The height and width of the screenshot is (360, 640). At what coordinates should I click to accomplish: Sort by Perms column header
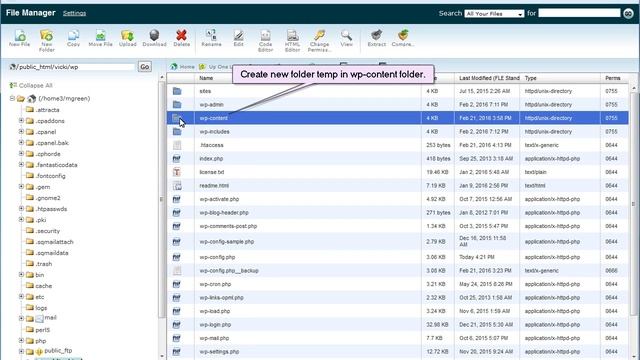[x=613, y=78]
